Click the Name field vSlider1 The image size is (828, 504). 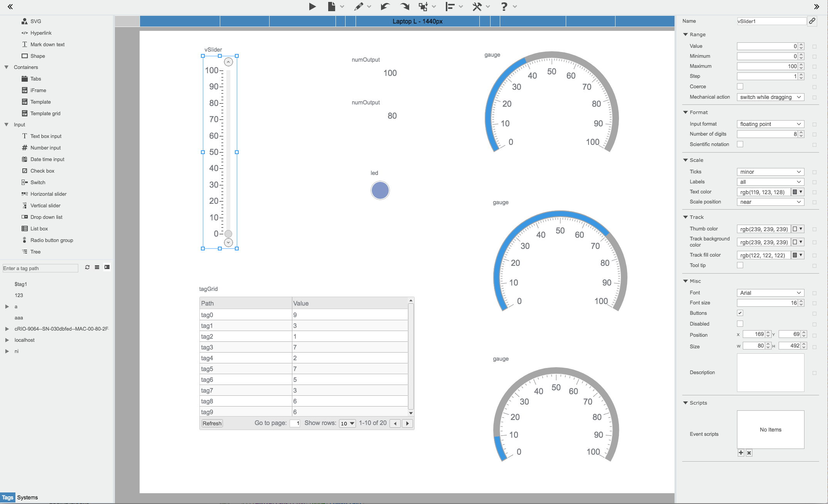point(771,21)
